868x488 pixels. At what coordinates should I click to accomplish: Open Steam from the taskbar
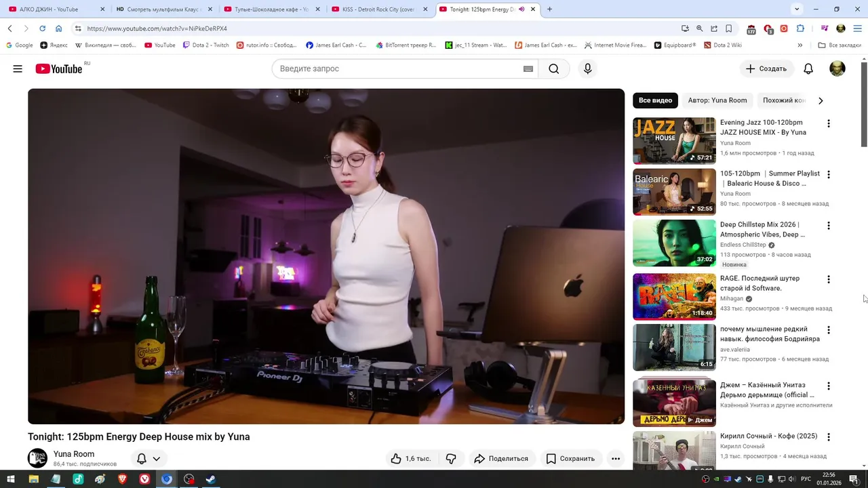(211, 479)
